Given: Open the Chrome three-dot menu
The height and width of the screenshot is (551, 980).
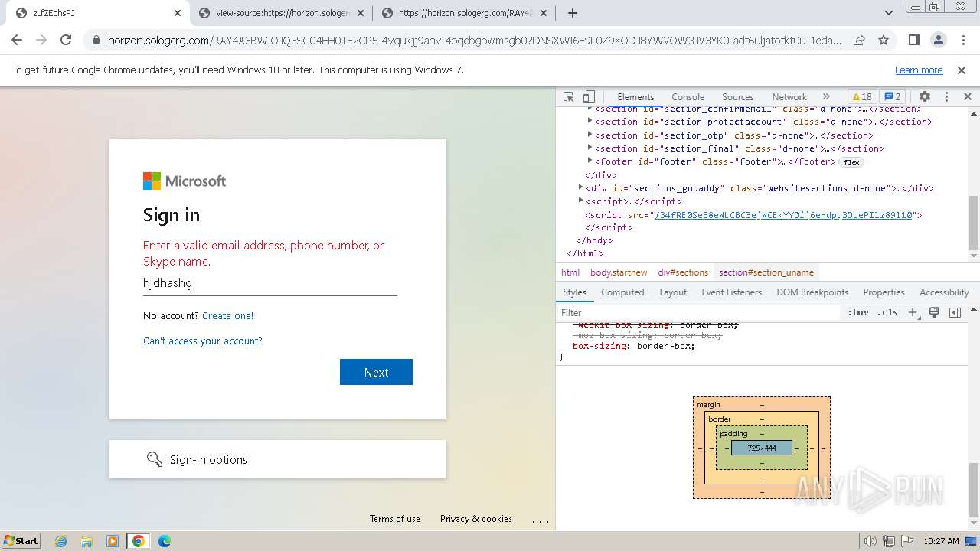Looking at the screenshot, I should point(962,40).
